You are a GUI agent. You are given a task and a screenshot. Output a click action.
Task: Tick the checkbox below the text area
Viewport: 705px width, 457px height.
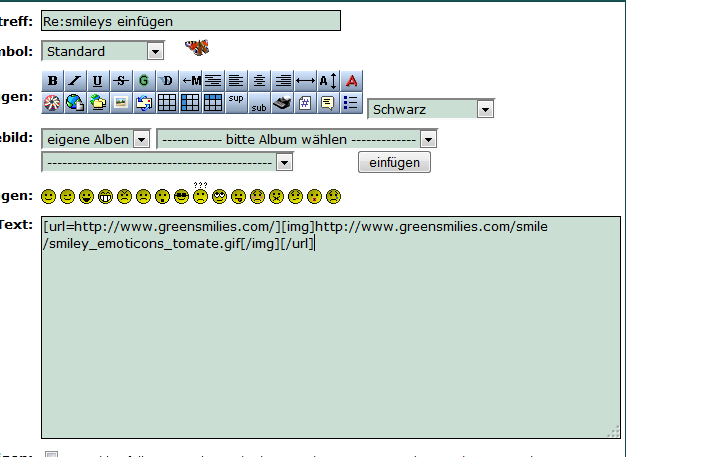point(51,455)
